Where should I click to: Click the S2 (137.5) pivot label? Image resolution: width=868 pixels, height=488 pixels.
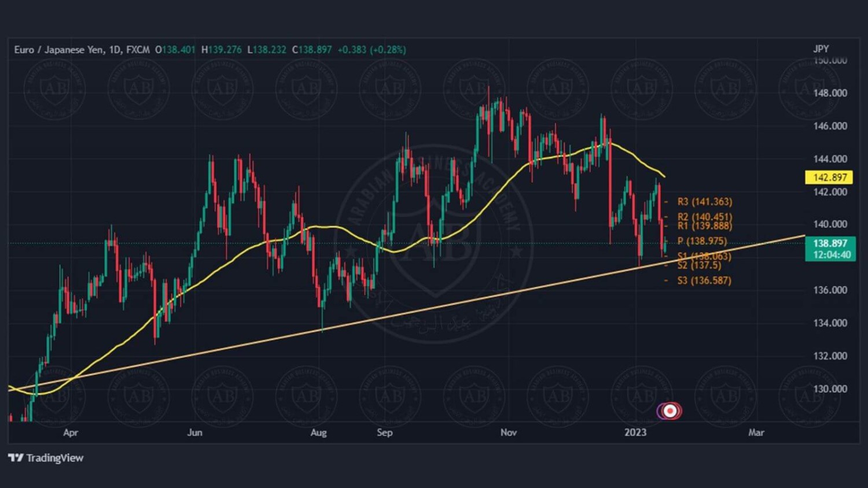pyautogui.click(x=699, y=265)
